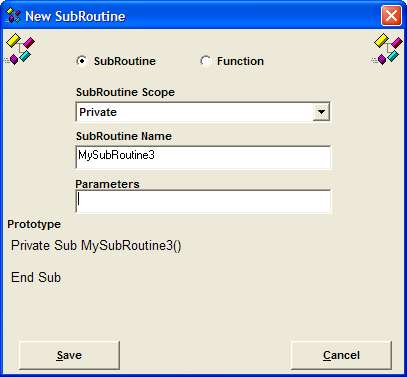Click the 'Prototype' label
This screenshot has width=407, height=377.
(34, 224)
